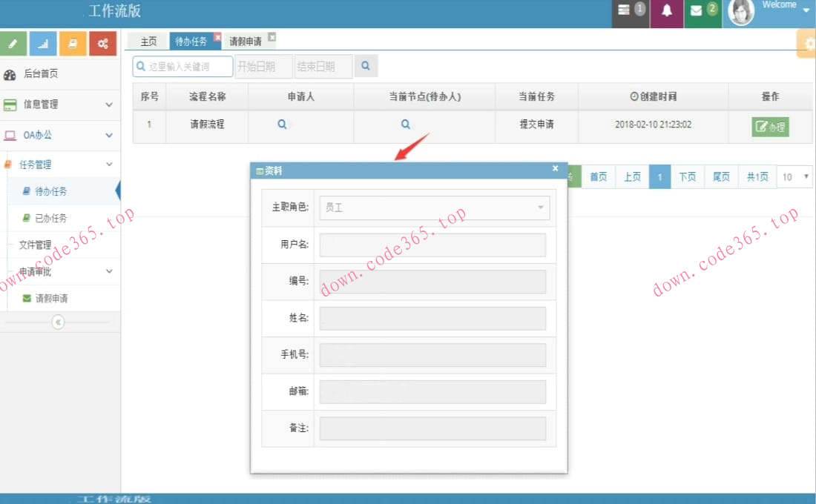Click the red gears shortcut icon
The image size is (816, 504).
tap(102, 44)
